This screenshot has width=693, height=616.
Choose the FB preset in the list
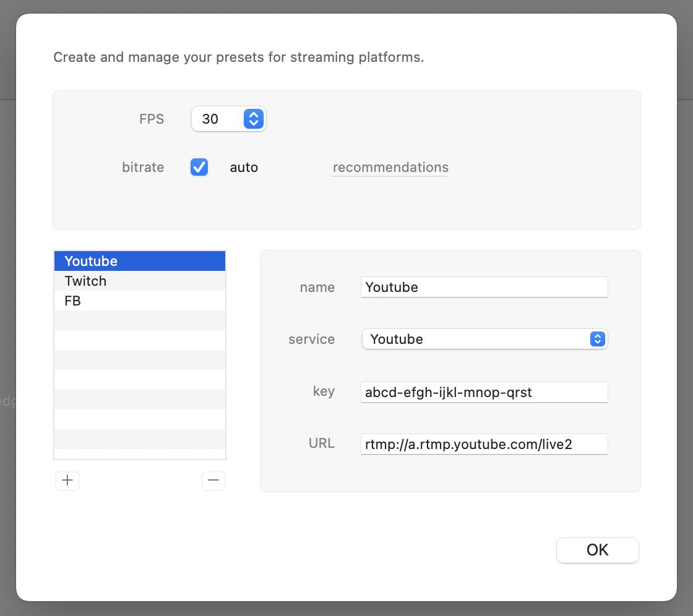140,301
